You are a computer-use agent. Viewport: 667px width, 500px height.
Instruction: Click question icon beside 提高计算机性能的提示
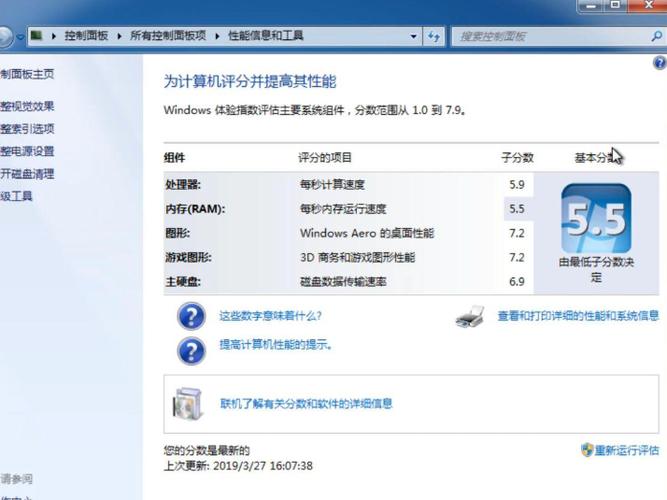[x=191, y=351]
